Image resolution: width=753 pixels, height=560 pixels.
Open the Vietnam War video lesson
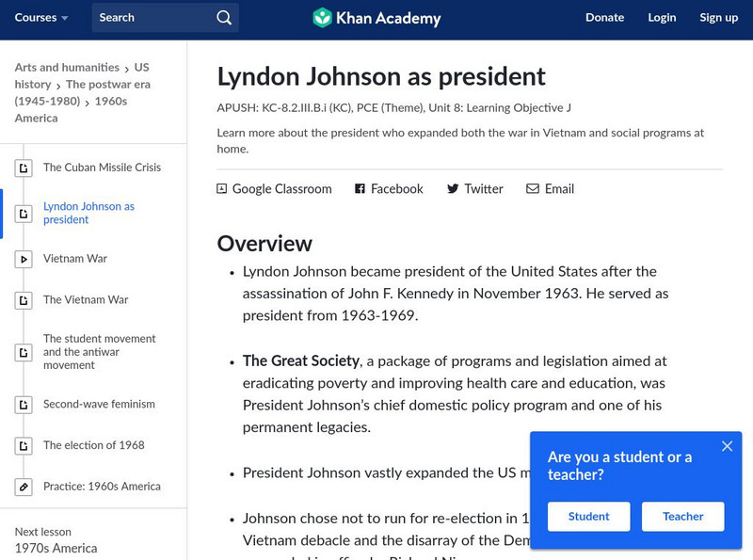75,259
